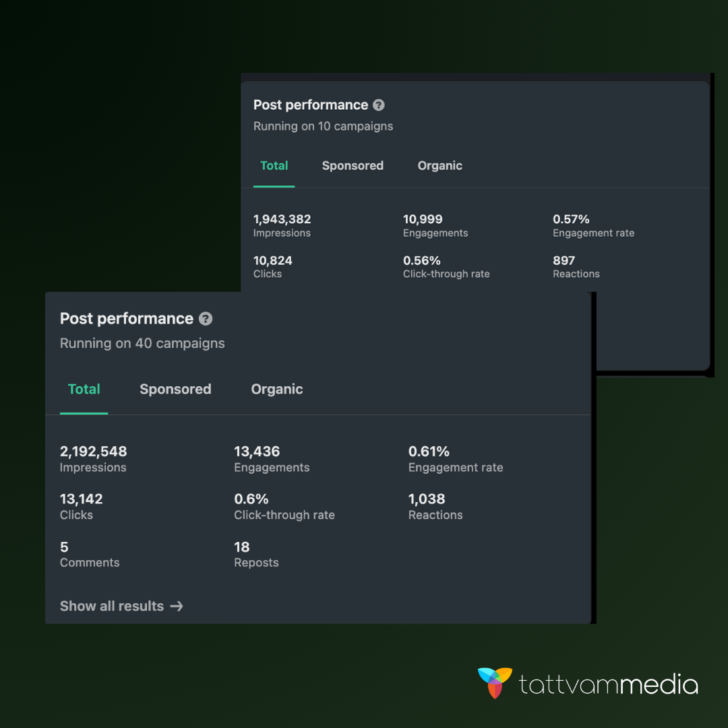Open Show all results link

tap(121, 606)
